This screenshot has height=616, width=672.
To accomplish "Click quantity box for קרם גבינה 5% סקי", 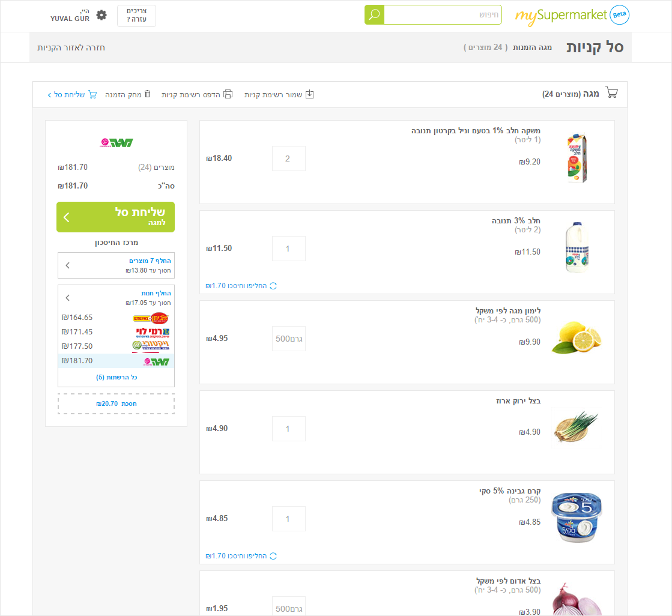I will pyautogui.click(x=289, y=519).
